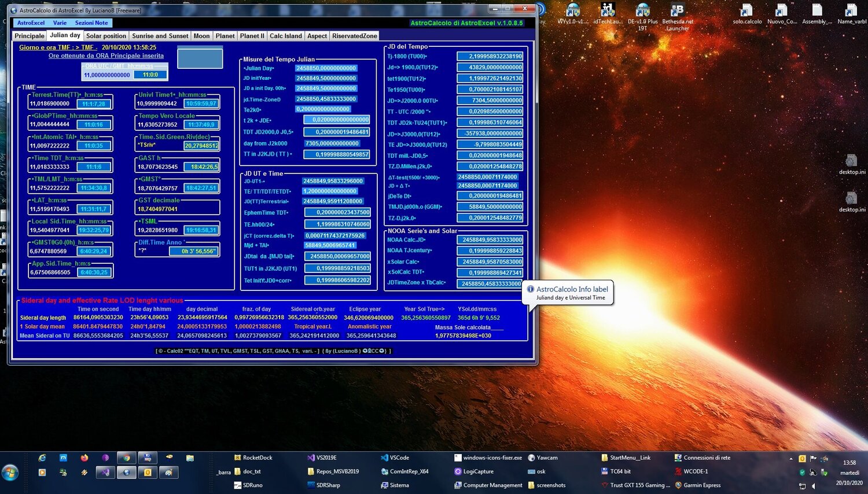Open the floppy-disk app in the taskbar

coord(148,458)
